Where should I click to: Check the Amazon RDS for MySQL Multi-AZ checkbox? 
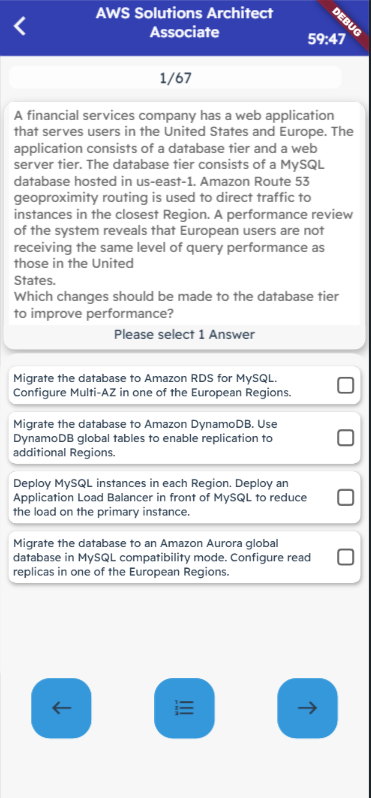point(346,386)
